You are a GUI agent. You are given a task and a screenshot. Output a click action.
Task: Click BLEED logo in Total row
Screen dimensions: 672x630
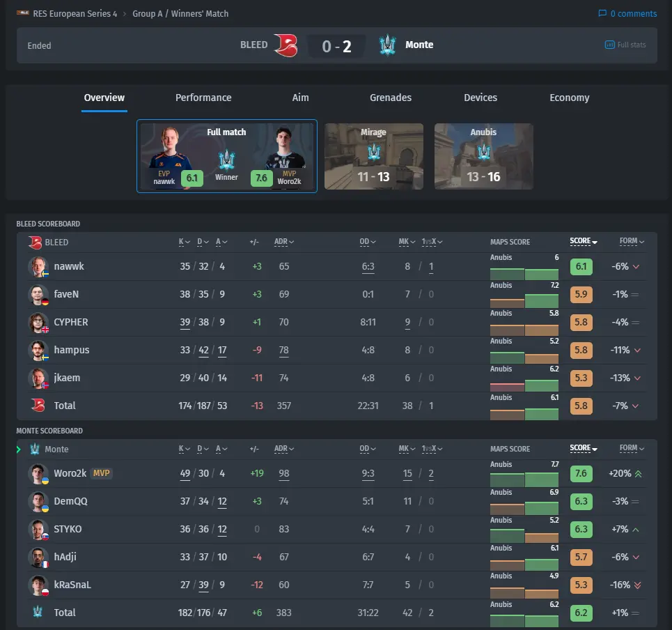point(38,406)
